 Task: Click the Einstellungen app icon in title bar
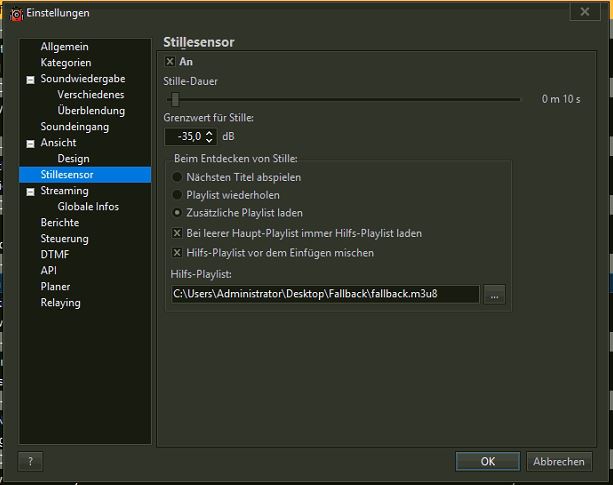pyautogui.click(x=16, y=14)
